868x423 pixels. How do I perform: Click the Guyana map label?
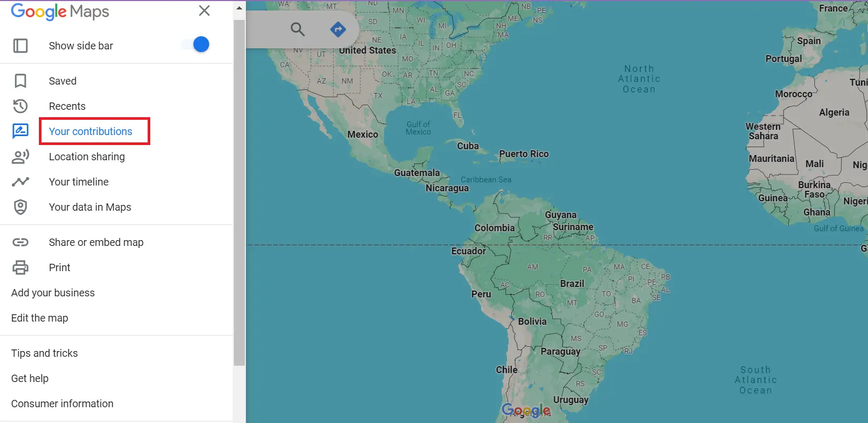[561, 215]
